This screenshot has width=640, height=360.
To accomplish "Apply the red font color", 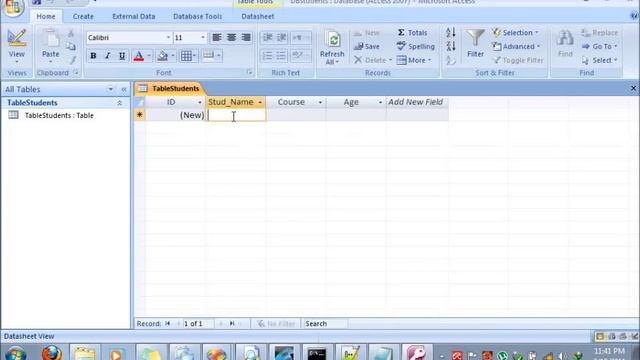I will tap(139, 56).
